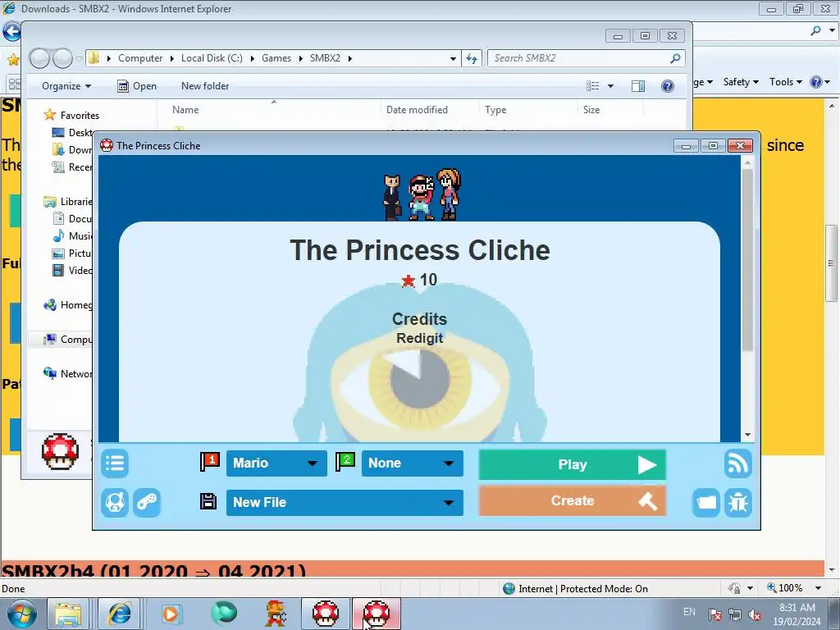Click the RSS feed icon in launcher
The image size is (840, 630).
pyautogui.click(x=737, y=463)
